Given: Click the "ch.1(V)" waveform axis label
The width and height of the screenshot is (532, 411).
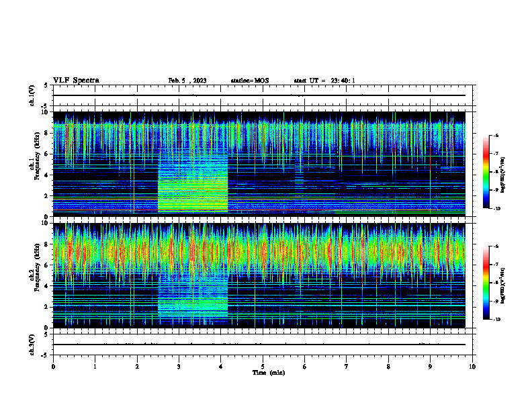Looking at the screenshot, I should (x=32, y=95).
